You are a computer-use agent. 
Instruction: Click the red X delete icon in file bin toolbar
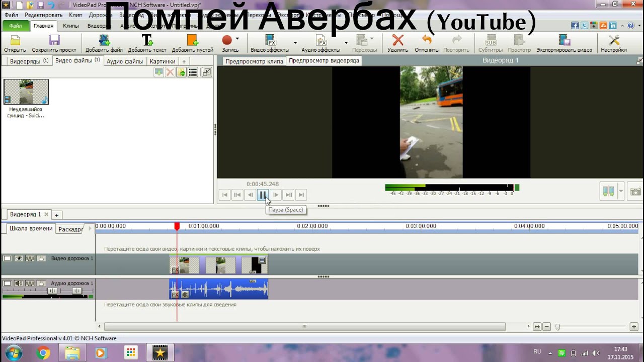[x=170, y=72]
